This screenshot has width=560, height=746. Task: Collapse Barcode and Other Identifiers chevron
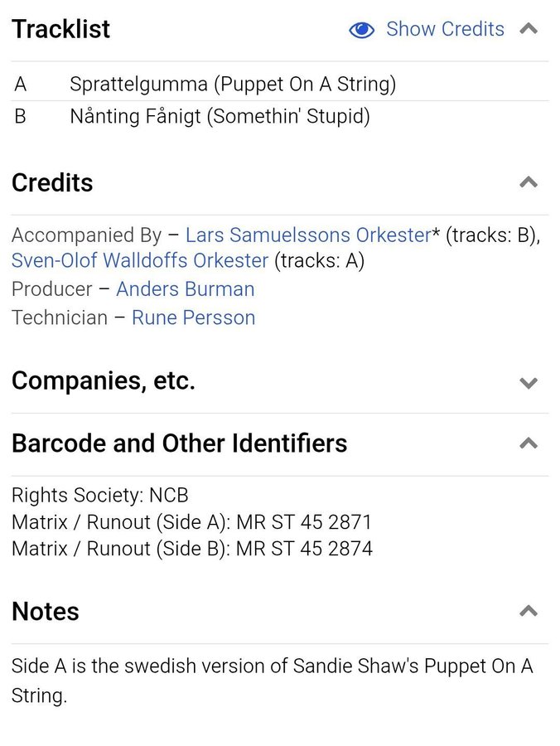(529, 443)
